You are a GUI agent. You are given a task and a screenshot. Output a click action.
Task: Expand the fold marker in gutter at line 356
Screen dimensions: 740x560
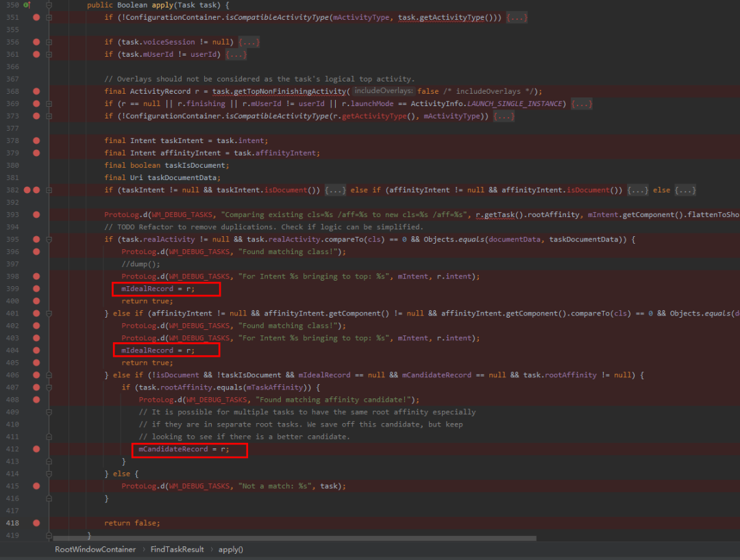point(49,42)
